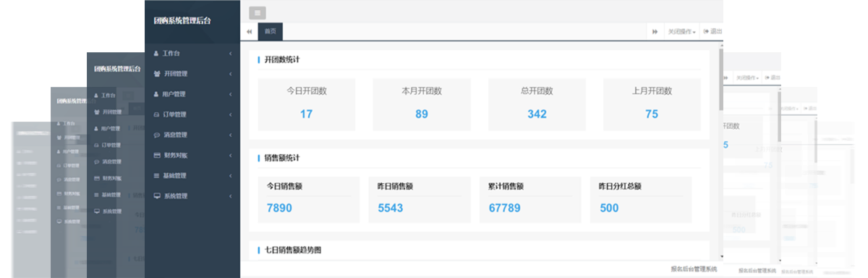This screenshot has width=868, height=278.
Task: Click the 工作台 user icon in front sidebar
Action: [156, 54]
